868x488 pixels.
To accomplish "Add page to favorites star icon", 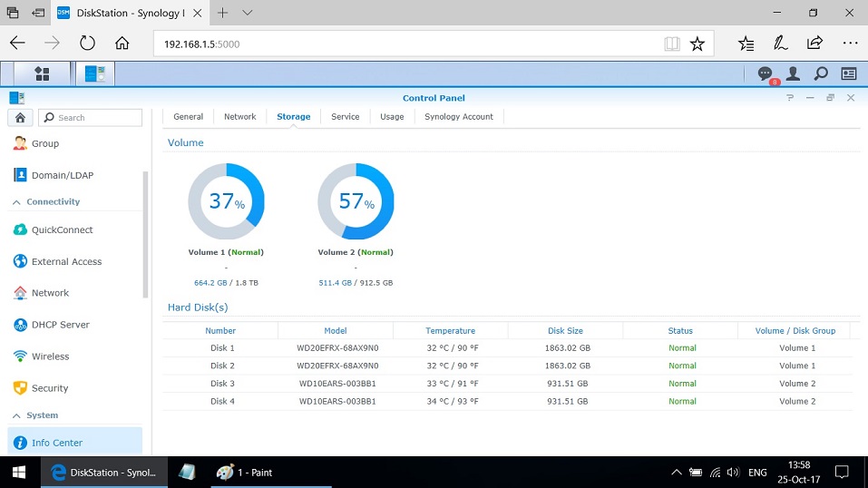I will click(697, 44).
